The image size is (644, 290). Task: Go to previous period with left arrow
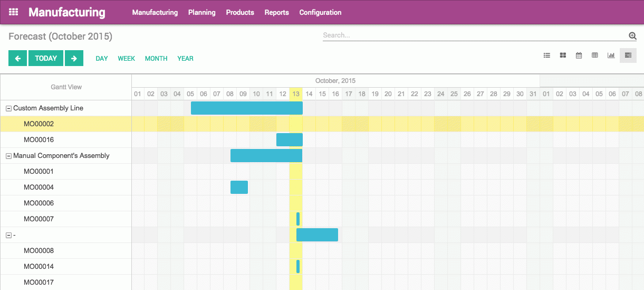[17, 59]
